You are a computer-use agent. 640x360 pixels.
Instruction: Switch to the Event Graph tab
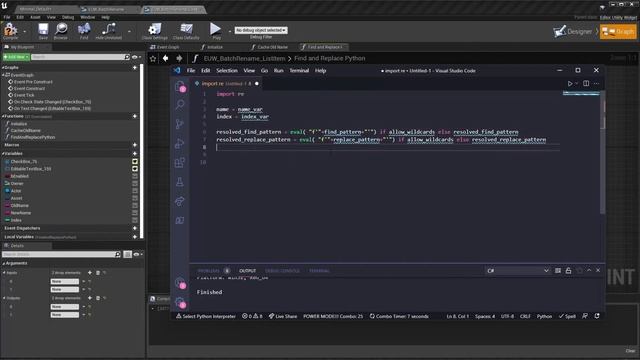pyautogui.click(x=165, y=47)
